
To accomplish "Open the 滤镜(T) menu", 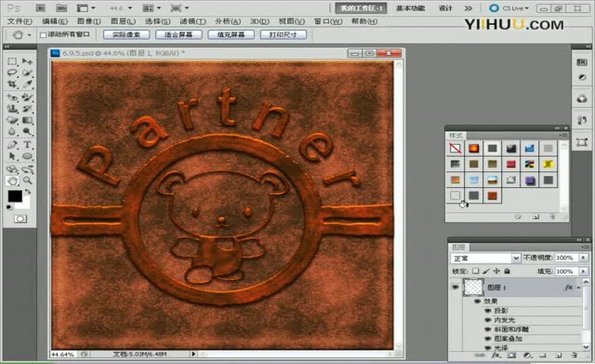I will [193, 22].
